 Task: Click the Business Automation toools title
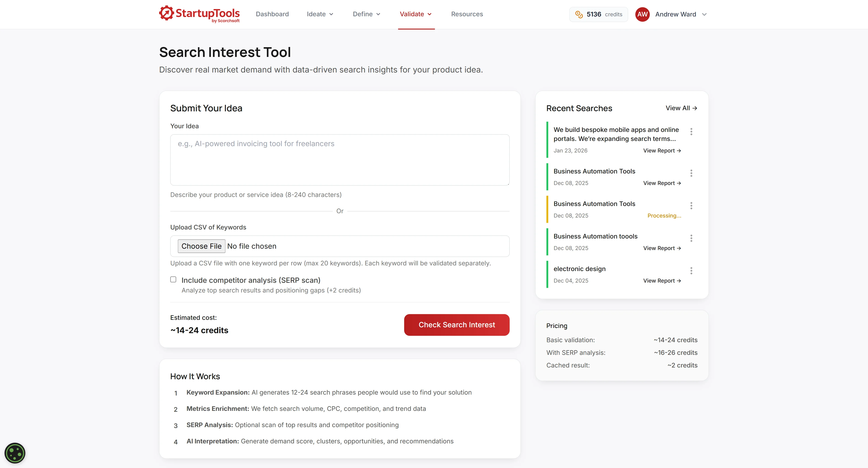(x=595, y=236)
